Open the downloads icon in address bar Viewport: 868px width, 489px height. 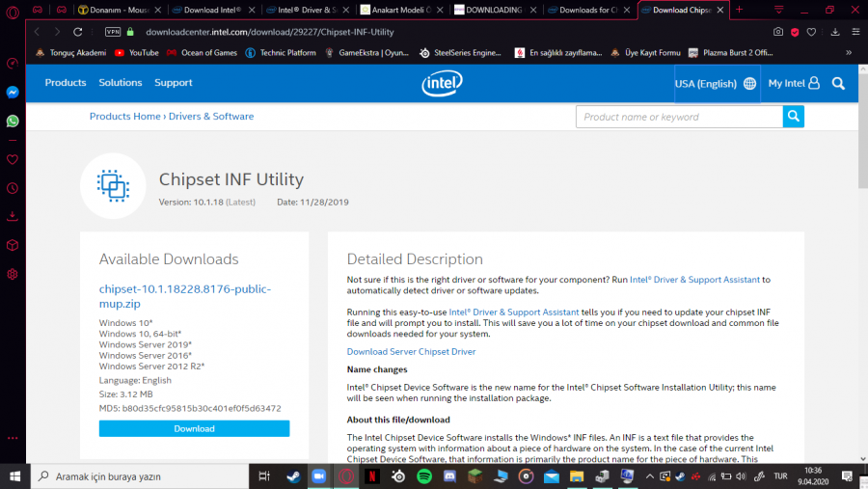click(835, 32)
